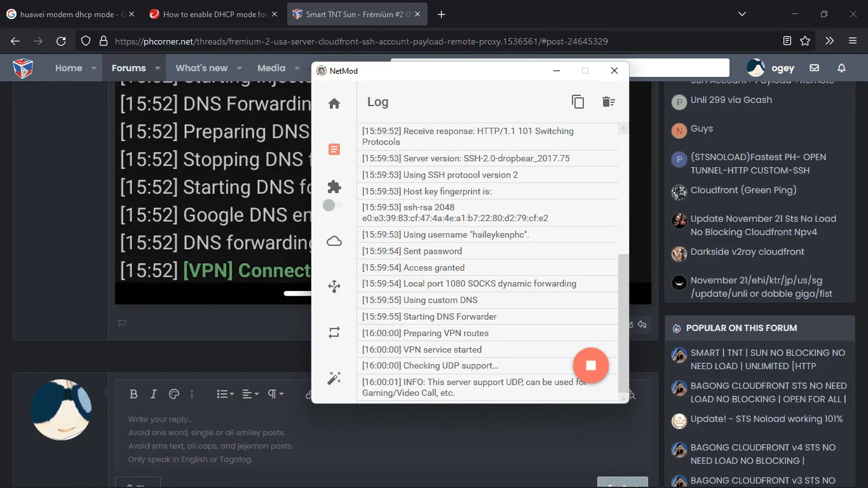Click the forum search field

(679, 67)
